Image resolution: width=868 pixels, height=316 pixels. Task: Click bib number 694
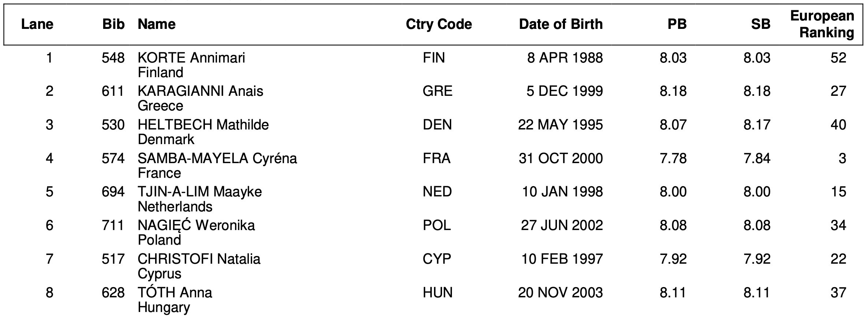pos(113,192)
